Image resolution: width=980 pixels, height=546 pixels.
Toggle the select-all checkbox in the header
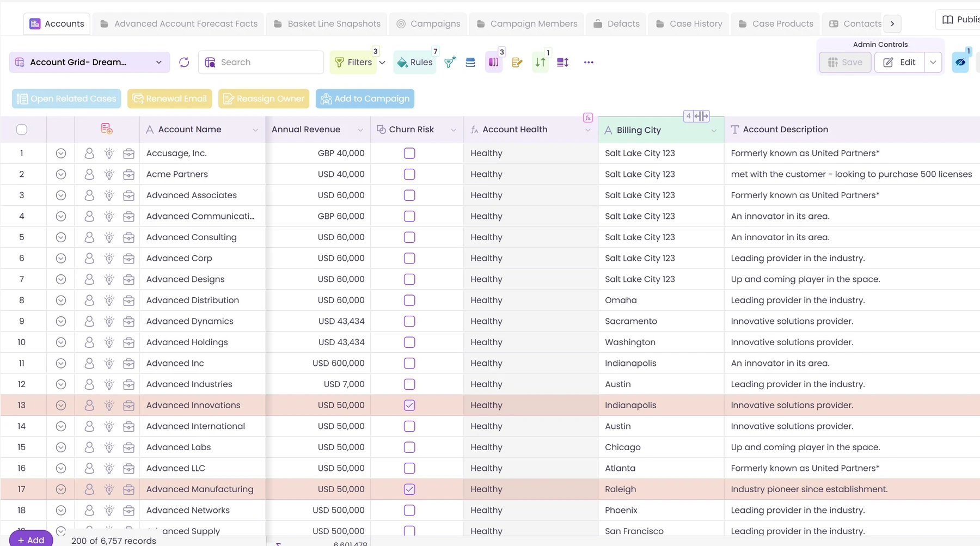pyautogui.click(x=22, y=130)
